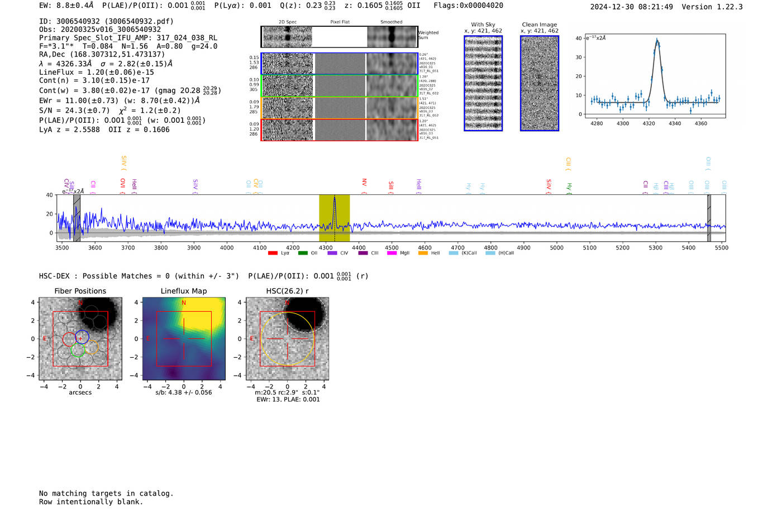Click the red crosshair in Lineflux Map
The image size is (782, 532).
tap(184, 339)
